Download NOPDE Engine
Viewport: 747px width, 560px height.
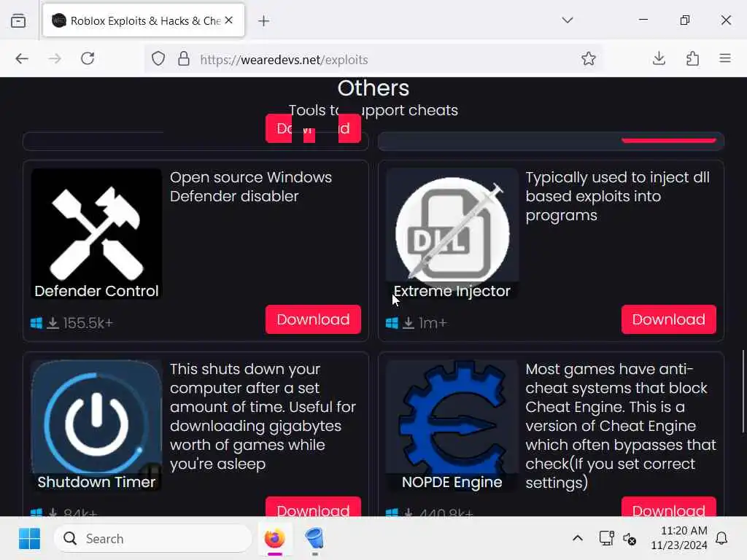point(668,507)
